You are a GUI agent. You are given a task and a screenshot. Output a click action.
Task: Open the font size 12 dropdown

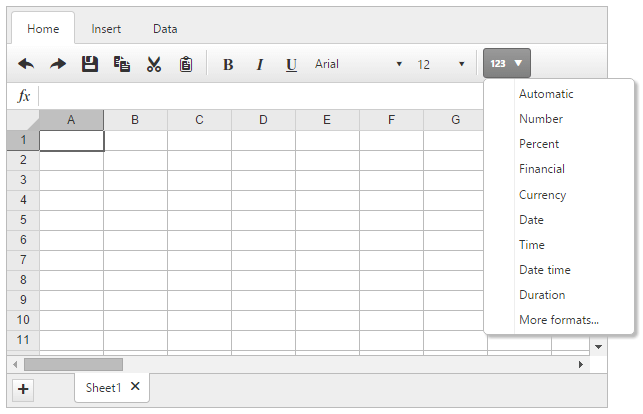[x=441, y=64]
